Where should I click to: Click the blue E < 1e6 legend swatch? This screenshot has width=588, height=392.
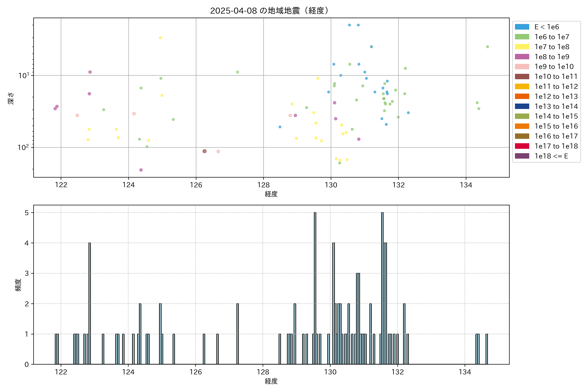pos(522,27)
